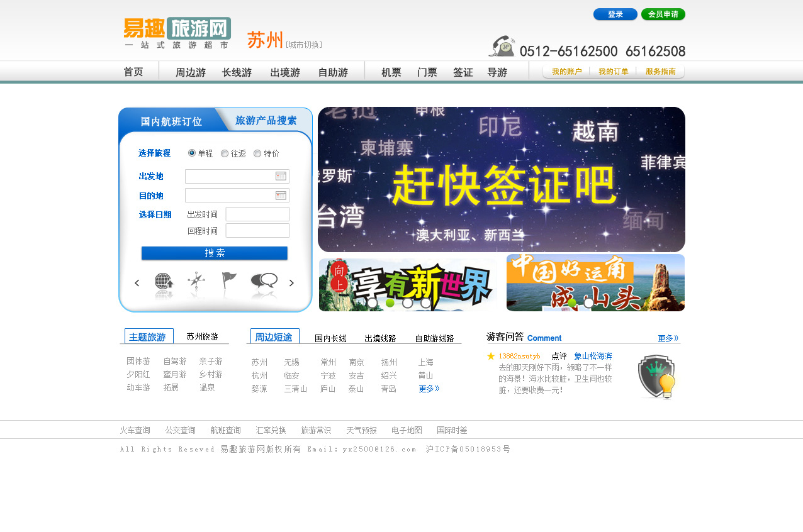Screen dimensions: 803x532
Task: Click the 出发时间 departure date field
Action: (257, 214)
